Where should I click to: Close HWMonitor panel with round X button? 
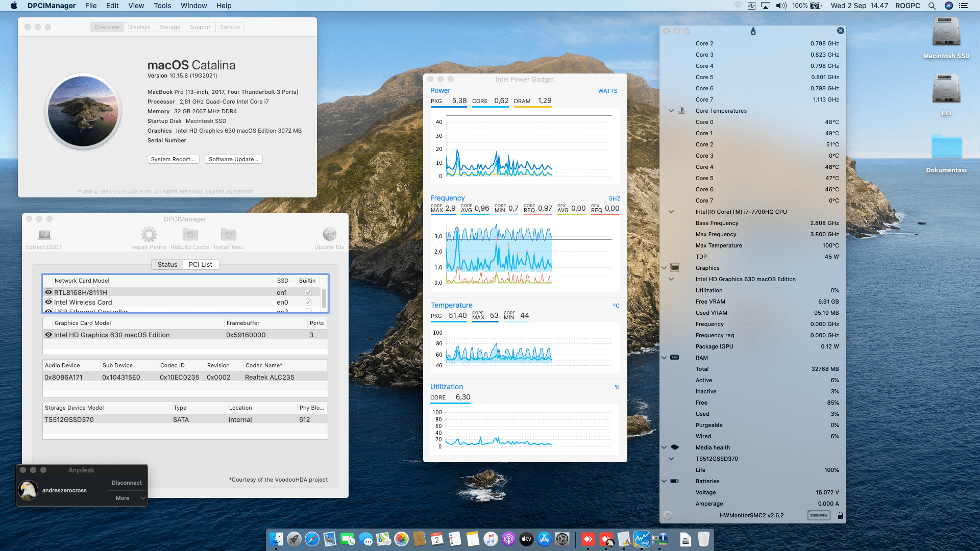[x=841, y=31]
